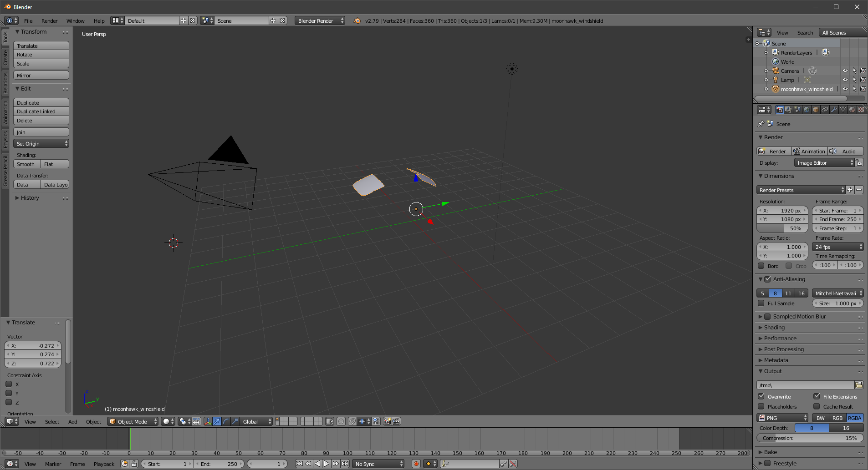The image size is (868, 470).
Task: Select the Scale manipulator icon
Action: click(x=235, y=421)
